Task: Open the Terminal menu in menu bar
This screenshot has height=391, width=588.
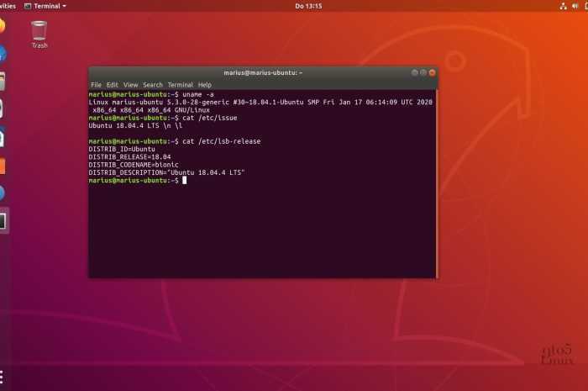Action: [x=181, y=85]
